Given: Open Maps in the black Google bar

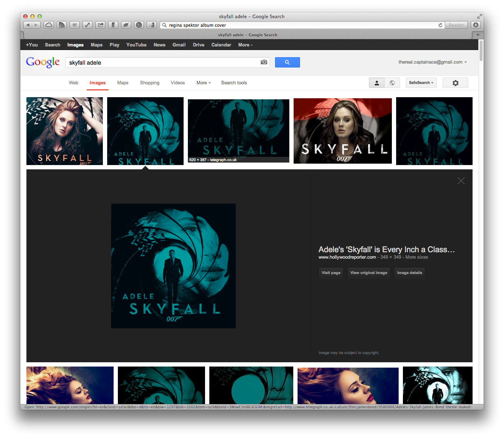Looking at the screenshot, I should pyautogui.click(x=96, y=45).
